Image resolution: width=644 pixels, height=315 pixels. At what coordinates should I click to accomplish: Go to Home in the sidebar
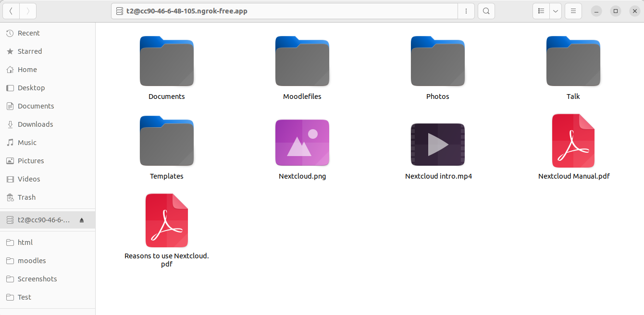[x=48, y=70]
